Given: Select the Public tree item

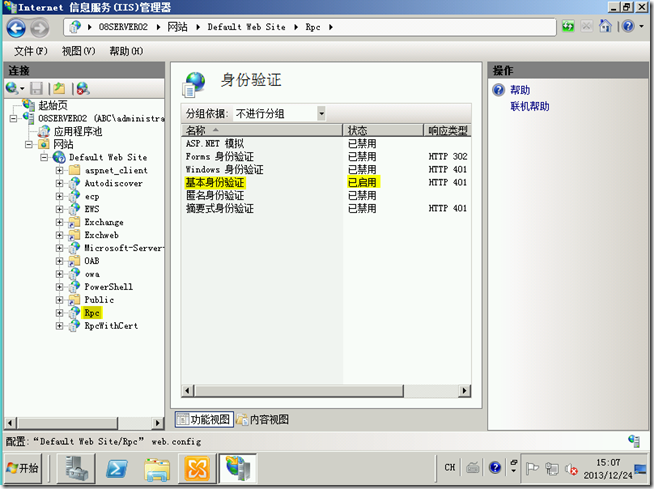Looking at the screenshot, I should tap(99, 300).
